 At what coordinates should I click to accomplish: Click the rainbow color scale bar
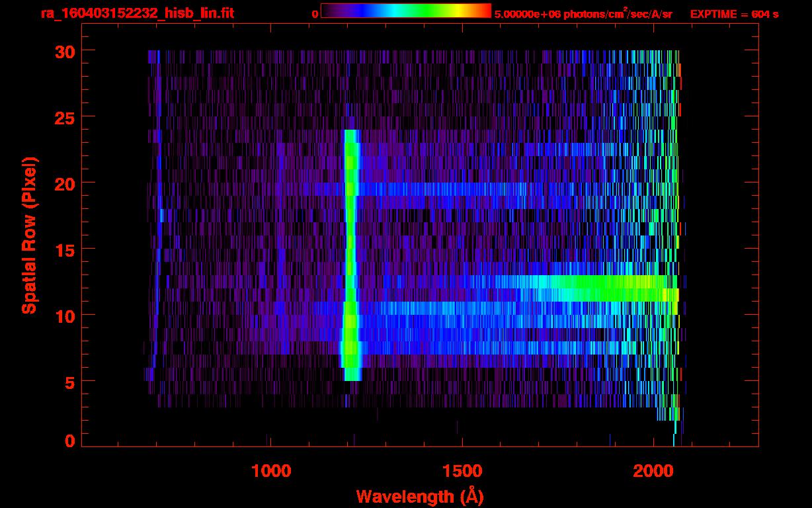[406, 11]
